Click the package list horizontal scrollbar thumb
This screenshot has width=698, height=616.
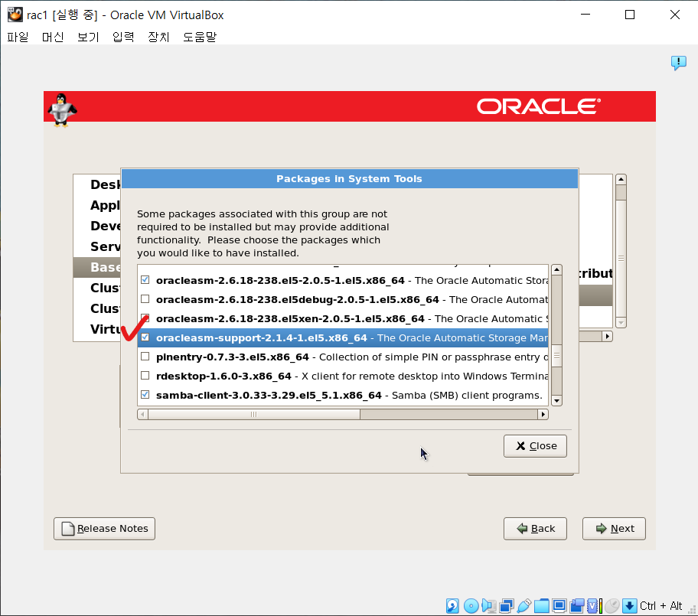click(254, 415)
